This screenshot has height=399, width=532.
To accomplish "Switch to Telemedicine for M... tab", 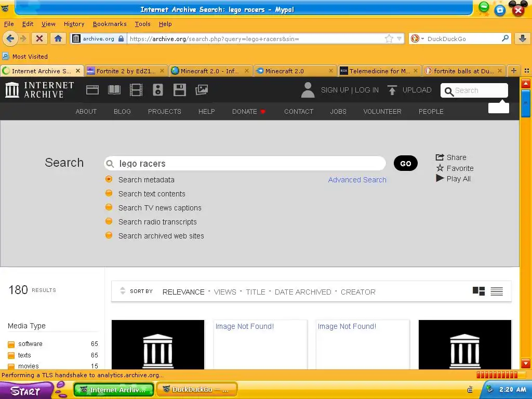I will 380,71.
